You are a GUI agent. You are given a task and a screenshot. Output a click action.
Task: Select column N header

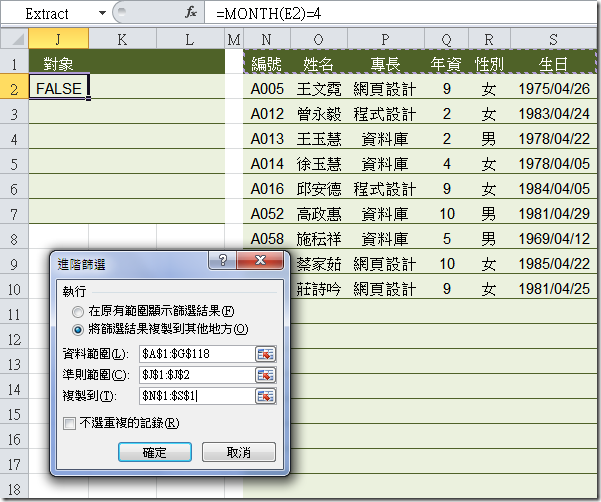(x=267, y=39)
